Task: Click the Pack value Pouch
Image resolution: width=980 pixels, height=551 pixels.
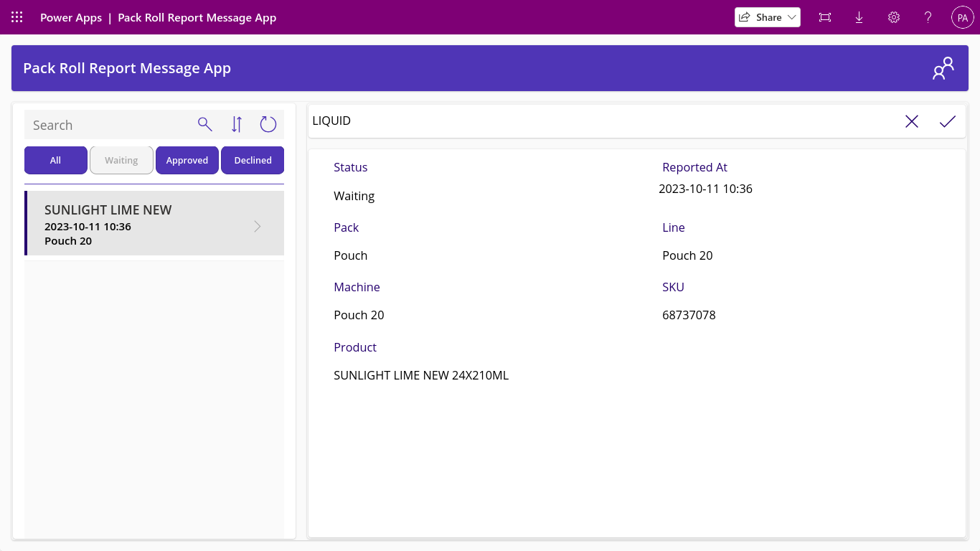Action: click(351, 255)
